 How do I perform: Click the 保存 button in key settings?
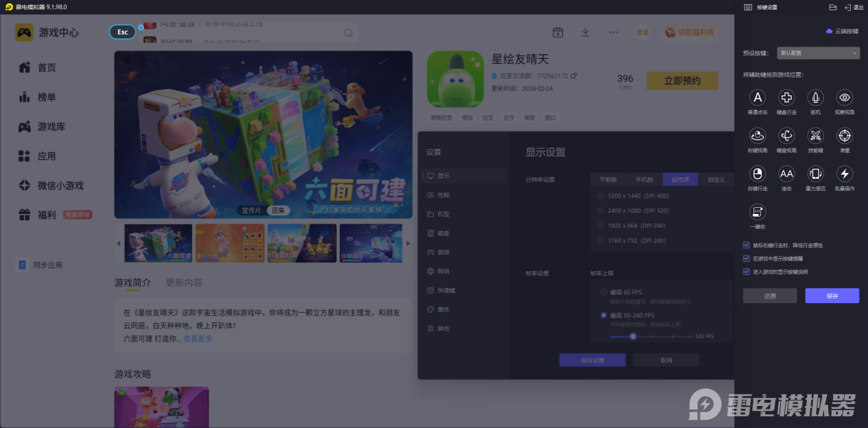click(x=832, y=296)
